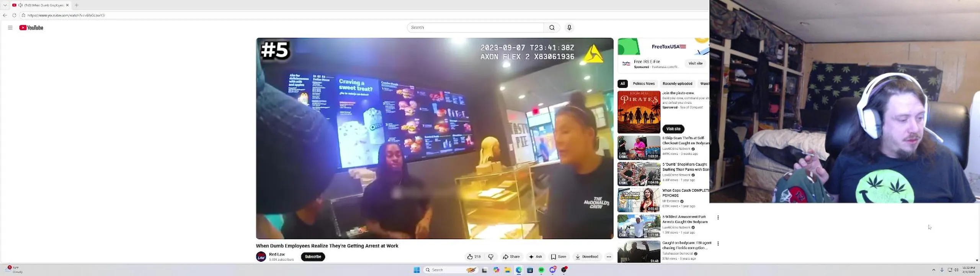Dislike the video with thumbs-down button
Viewport: 980px width, 276px height.
coord(491,257)
